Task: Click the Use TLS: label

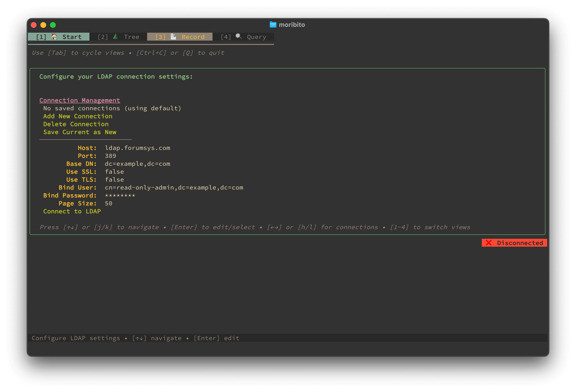Action: pos(81,179)
